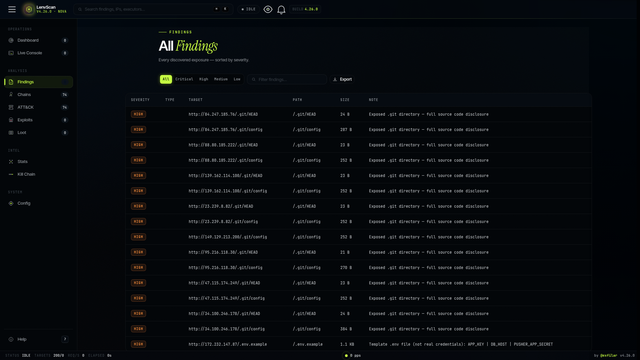Open the 139.162 /.git/HEAD target link
Viewport: 640px width, 360px height.
point(225,176)
